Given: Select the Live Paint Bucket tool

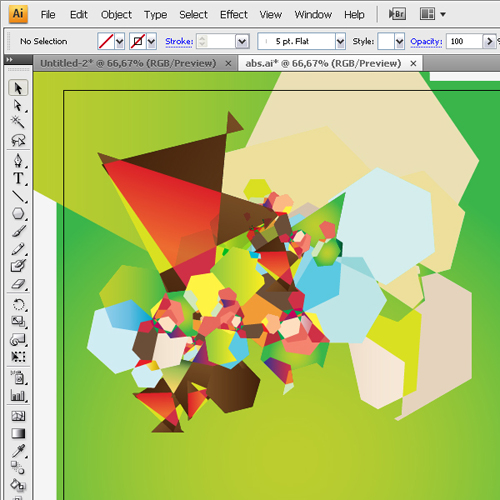Looking at the screenshot, I should [x=18, y=485].
